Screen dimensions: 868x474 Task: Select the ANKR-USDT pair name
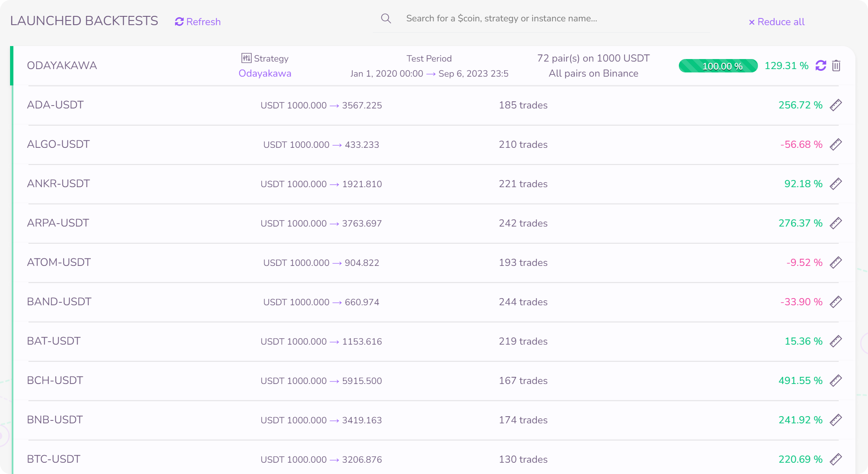coord(58,184)
